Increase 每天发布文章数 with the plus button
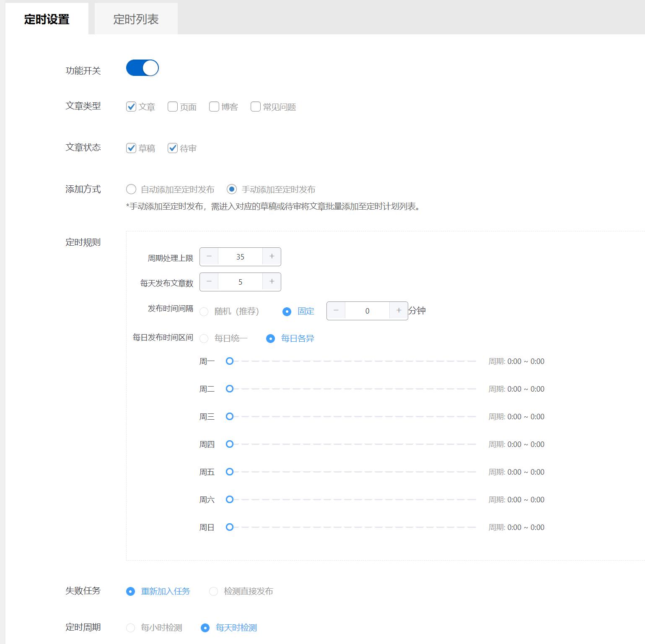The image size is (645, 644). (x=272, y=282)
